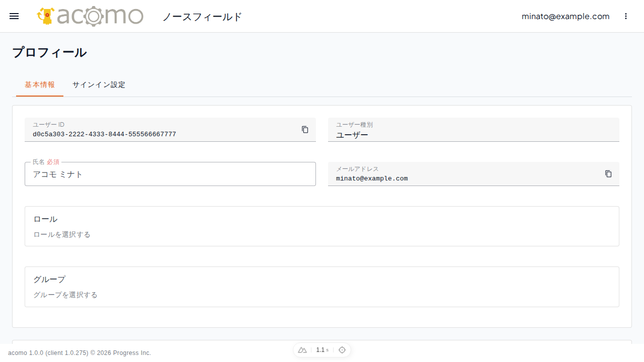This screenshot has width=644, height=362.
Task: Copy the user ID value
Action: (x=305, y=130)
